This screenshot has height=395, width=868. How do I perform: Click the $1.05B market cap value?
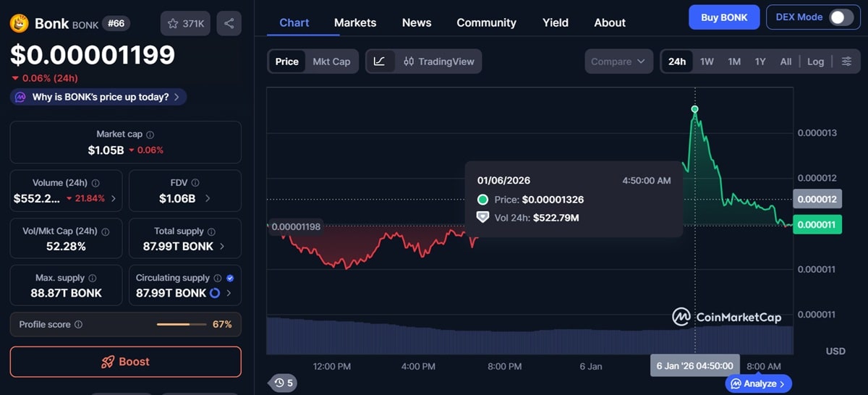point(106,150)
